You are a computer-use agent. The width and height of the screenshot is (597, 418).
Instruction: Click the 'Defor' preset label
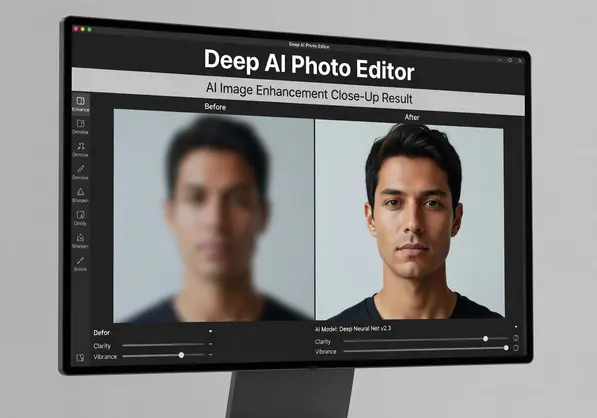[x=102, y=333]
